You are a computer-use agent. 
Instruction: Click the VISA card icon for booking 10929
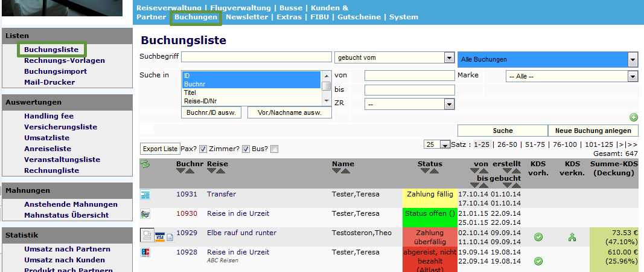[160, 237]
